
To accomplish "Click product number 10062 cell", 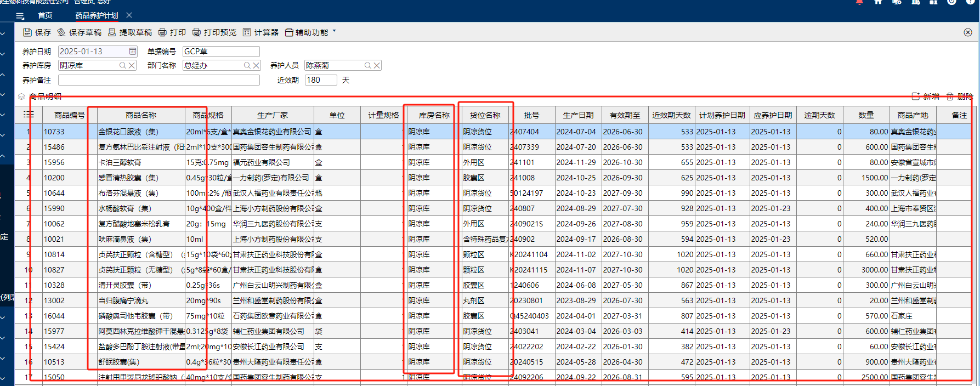I will [70, 224].
